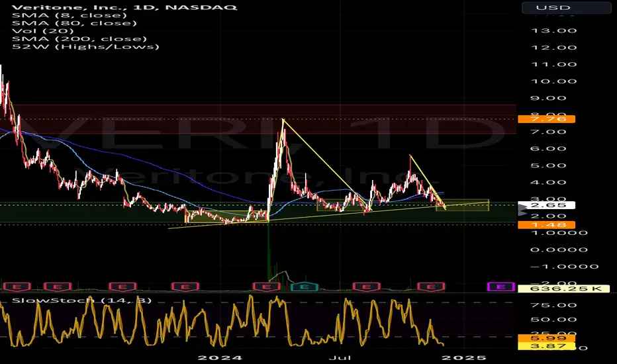
Task: Select the 52W (Highs/Lows) indicator legend
Action: 85,47
